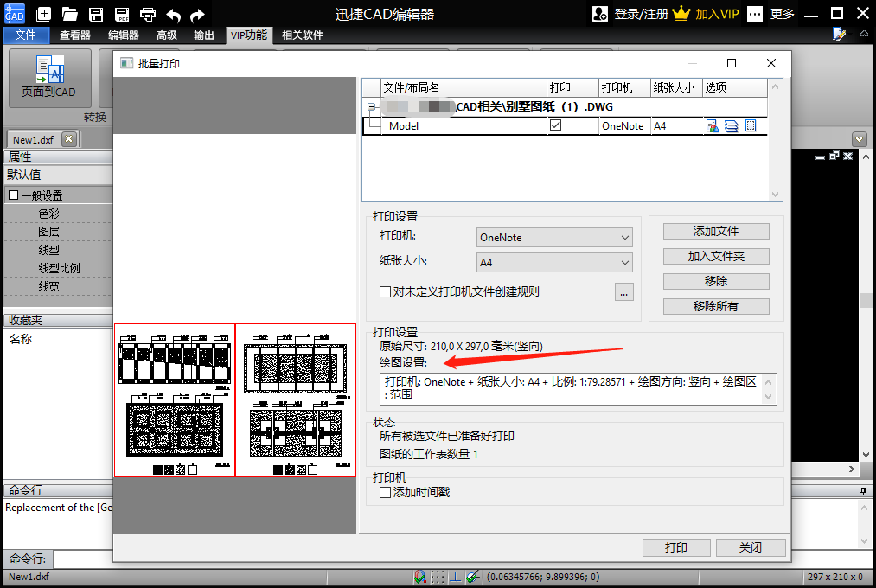Screen dimensions: 876x588
Task: Toggle the snap magnet icon in status bar
Action: [x=420, y=577]
